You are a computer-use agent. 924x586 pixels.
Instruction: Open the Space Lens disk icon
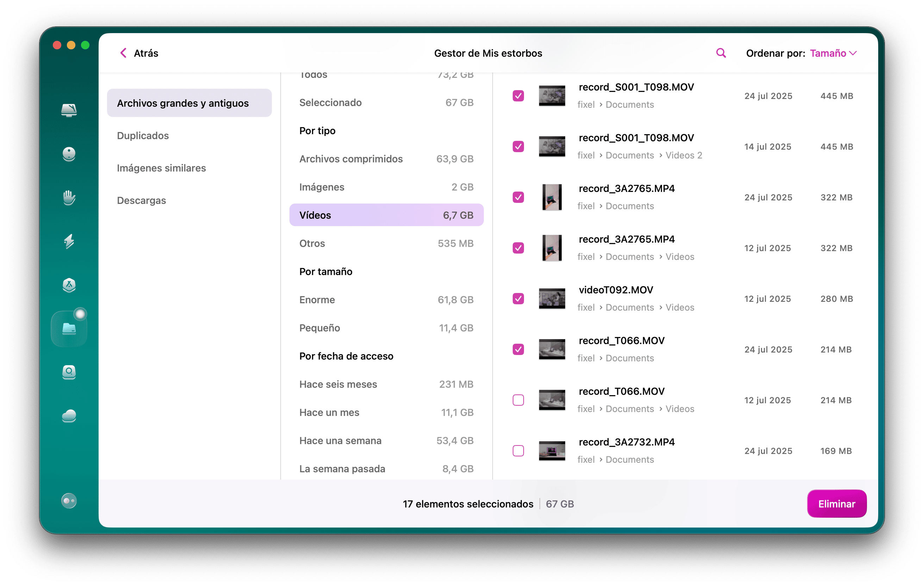[69, 373]
